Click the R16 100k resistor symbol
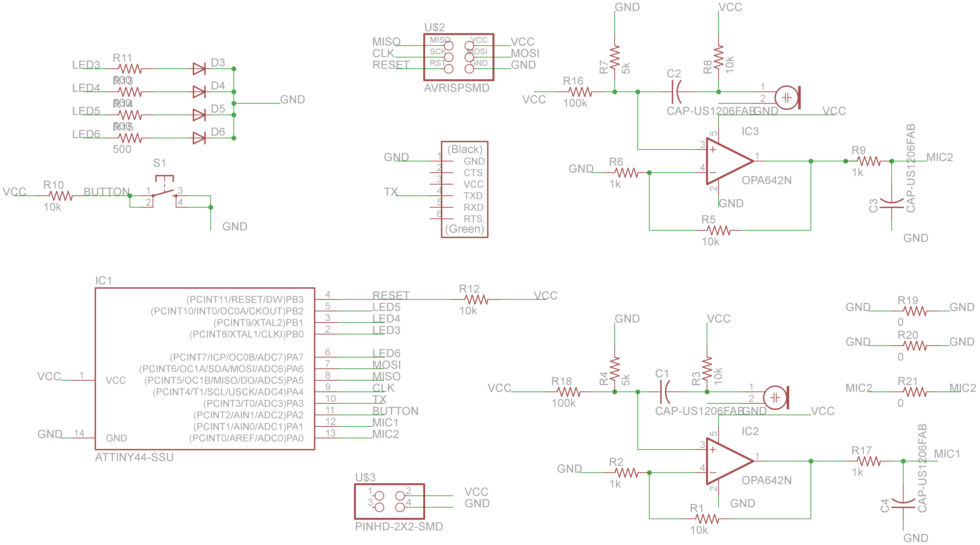 point(580,92)
